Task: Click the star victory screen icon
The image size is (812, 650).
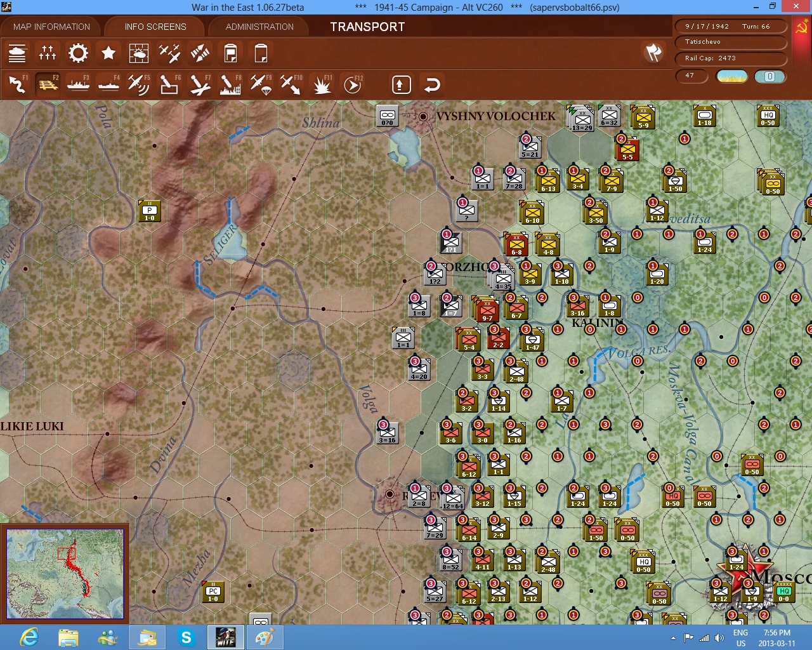Action: (108, 53)
